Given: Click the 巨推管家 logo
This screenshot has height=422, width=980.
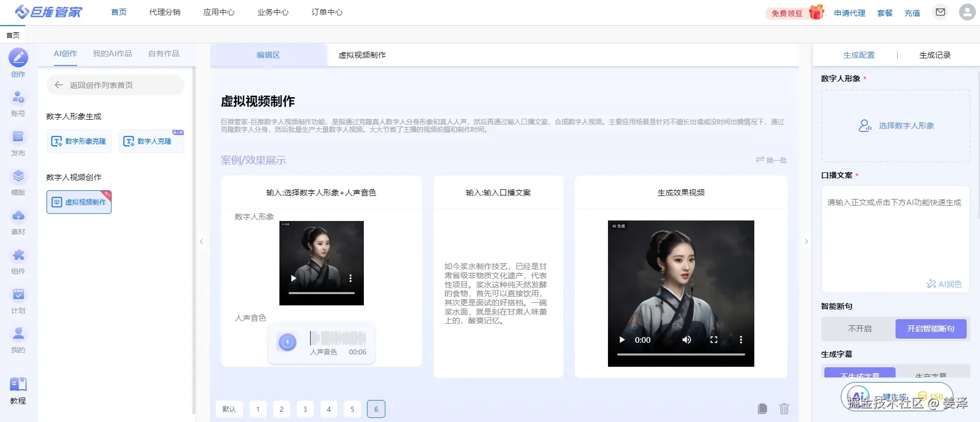Looking at the screenshot, I should (x=49, y=12).
